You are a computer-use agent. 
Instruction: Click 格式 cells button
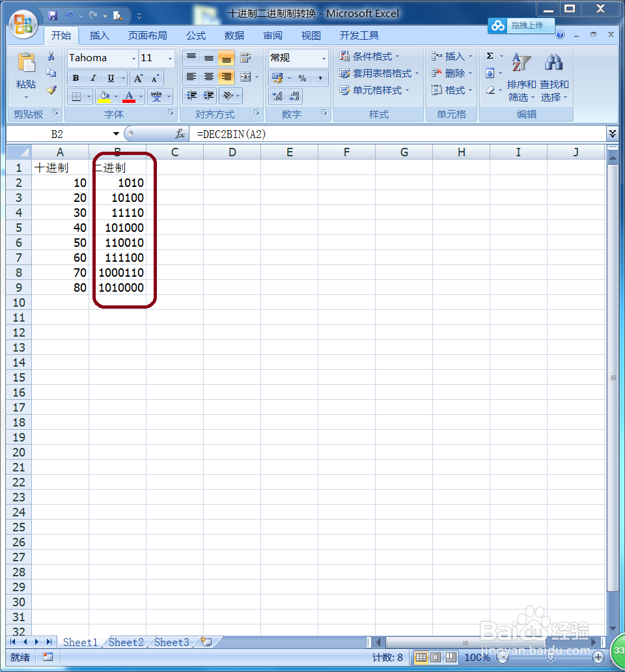[452, 91]
